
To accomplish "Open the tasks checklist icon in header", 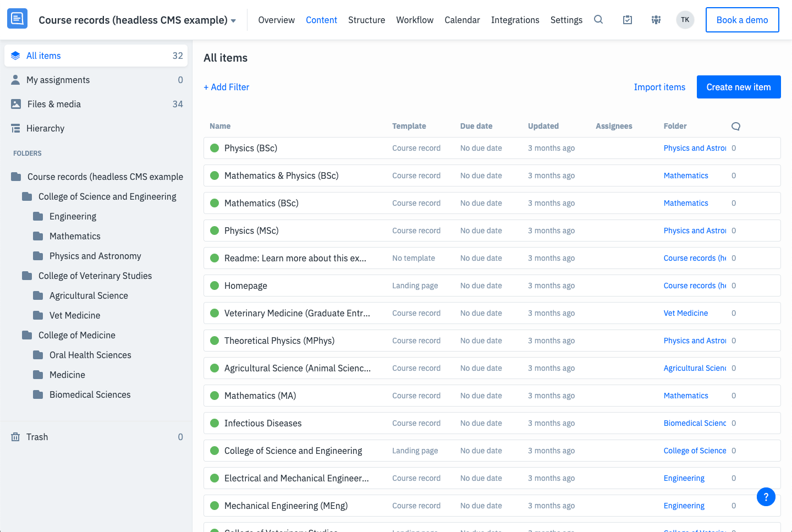I will click(628, 20).
